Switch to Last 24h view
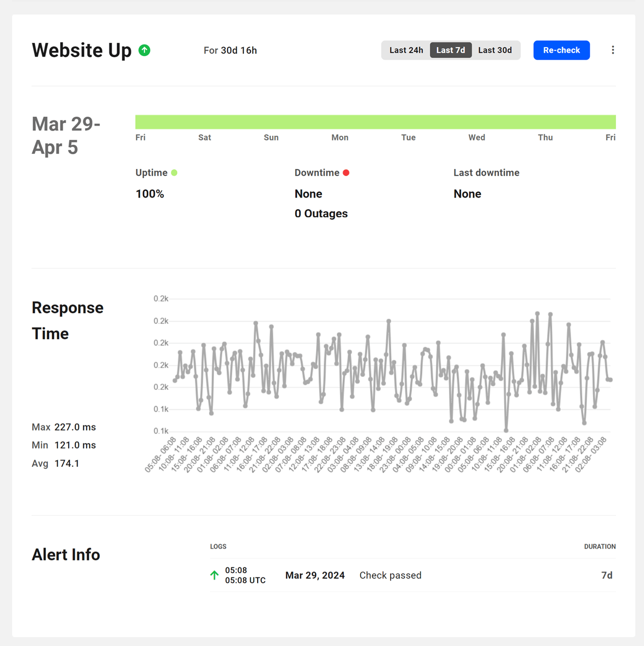 pyautogui.click(x=406, y=50)
